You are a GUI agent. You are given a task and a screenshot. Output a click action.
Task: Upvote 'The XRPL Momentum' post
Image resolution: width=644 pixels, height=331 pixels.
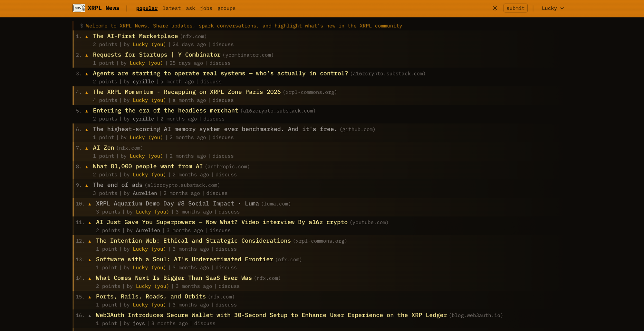coord(87,93)
